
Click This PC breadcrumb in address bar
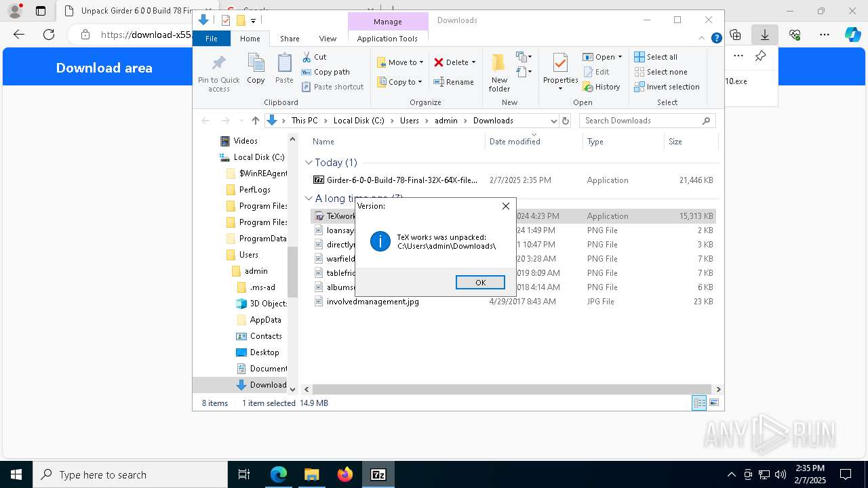click(304, 121)
